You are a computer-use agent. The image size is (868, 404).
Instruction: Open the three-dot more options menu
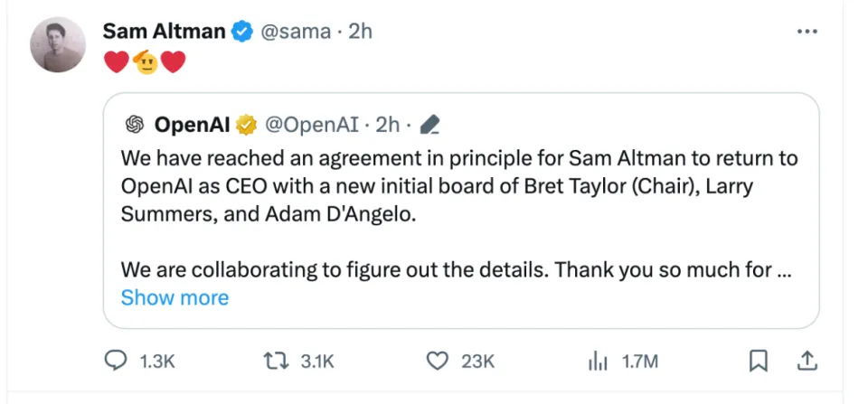click(x=806, y=31)
